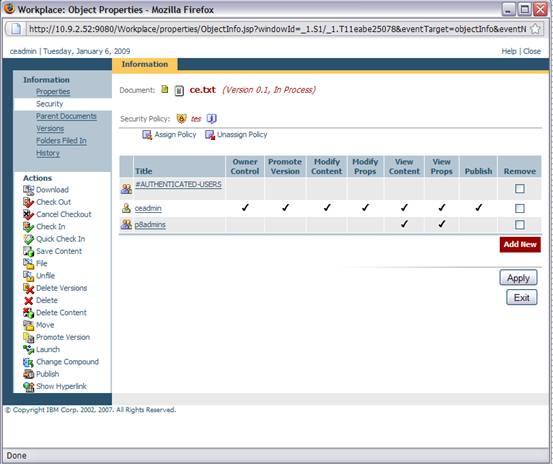Click the Move action icon
Screen dimensions: 553x464
(x=28, y=325)
